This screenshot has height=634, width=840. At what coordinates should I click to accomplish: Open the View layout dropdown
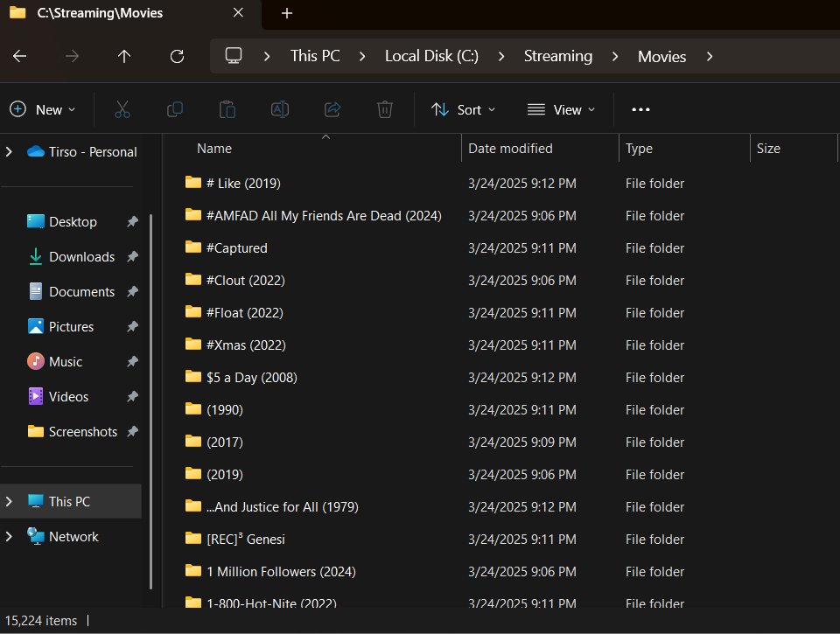pyautogui.click(x=562, y=109)
